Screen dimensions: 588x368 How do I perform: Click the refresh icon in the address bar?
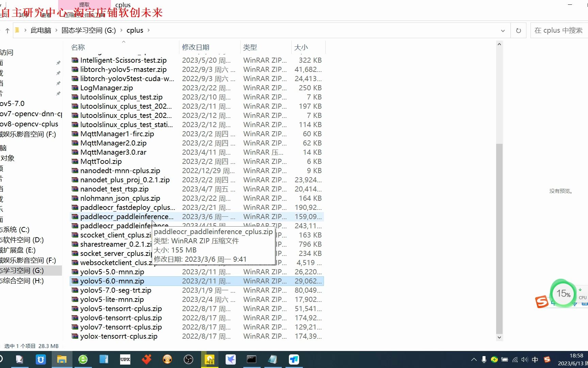pos(518,30)
